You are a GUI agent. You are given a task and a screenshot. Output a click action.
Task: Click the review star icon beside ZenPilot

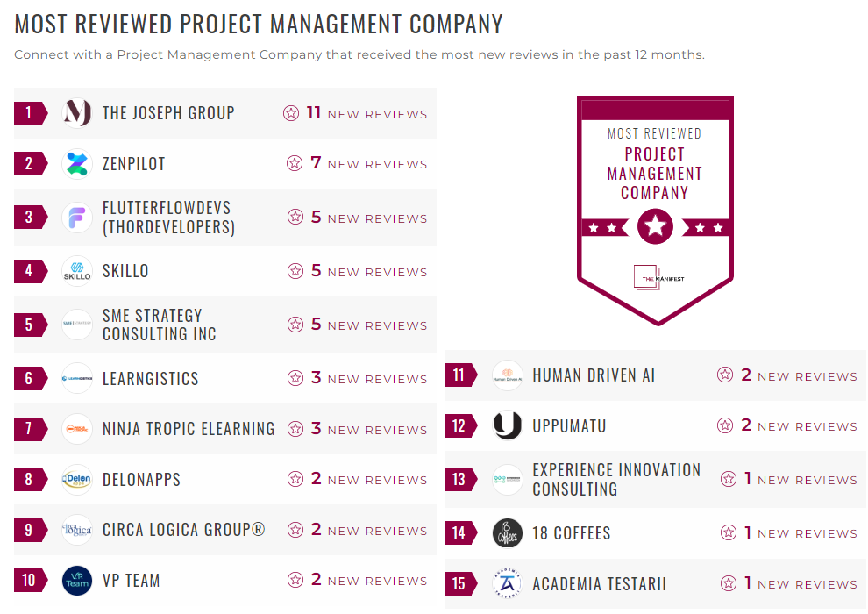coord(295,163)
